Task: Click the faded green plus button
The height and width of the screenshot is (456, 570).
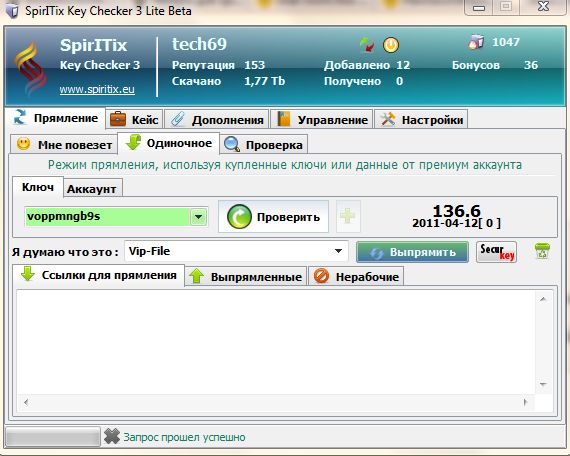Action: [x=348, y=216]
